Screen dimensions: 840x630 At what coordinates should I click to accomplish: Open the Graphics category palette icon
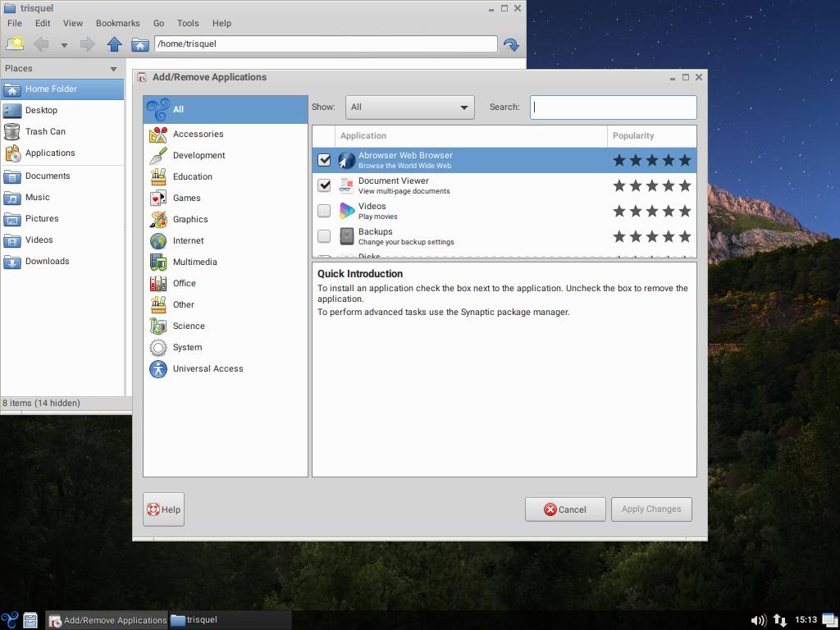click(x=158, y=220)
